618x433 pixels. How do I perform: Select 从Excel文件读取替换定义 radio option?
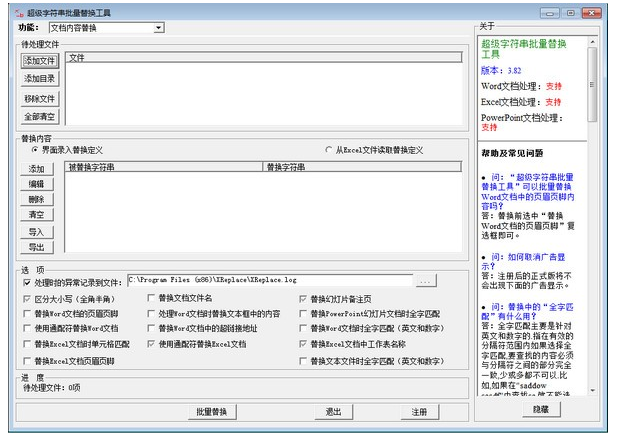click(x=329, y=149)
